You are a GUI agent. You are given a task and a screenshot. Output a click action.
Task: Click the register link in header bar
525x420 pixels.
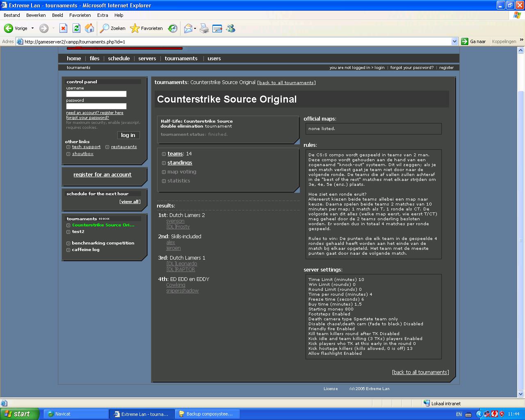446,68
